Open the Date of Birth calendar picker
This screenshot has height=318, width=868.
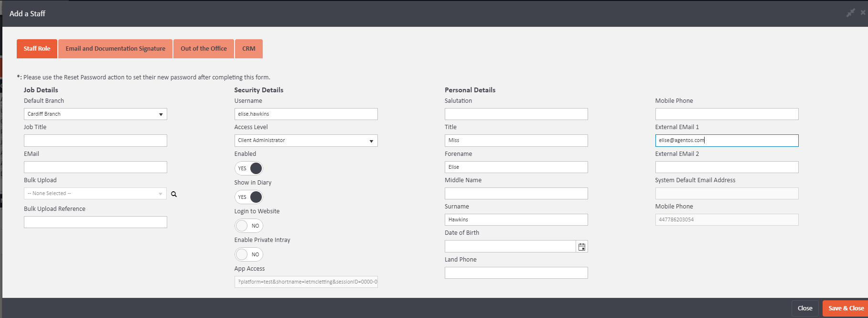point(582,247)
